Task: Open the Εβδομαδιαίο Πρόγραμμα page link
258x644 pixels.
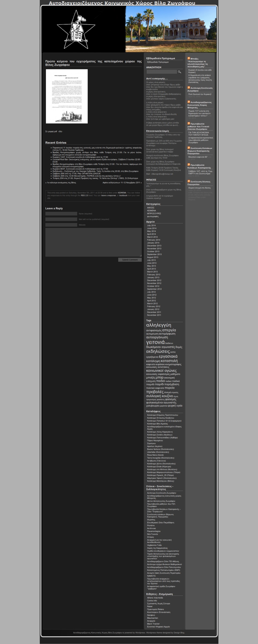Action: tap(158, 62)
